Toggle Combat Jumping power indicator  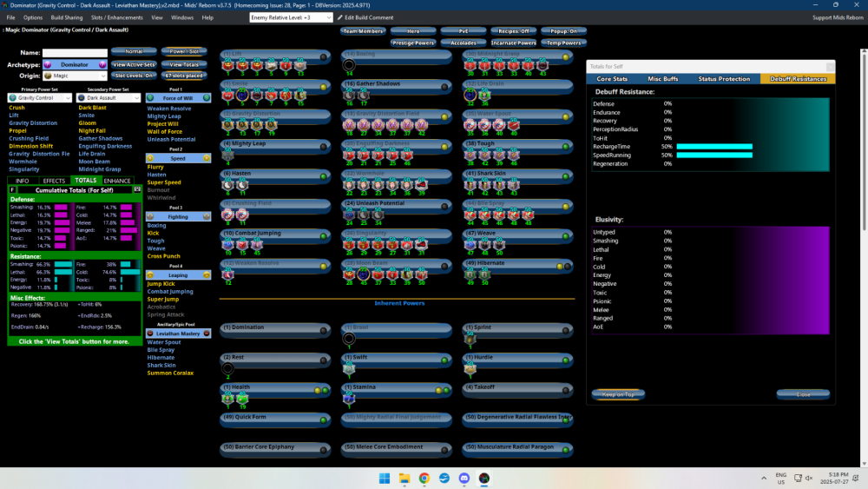tap(323, 236)
